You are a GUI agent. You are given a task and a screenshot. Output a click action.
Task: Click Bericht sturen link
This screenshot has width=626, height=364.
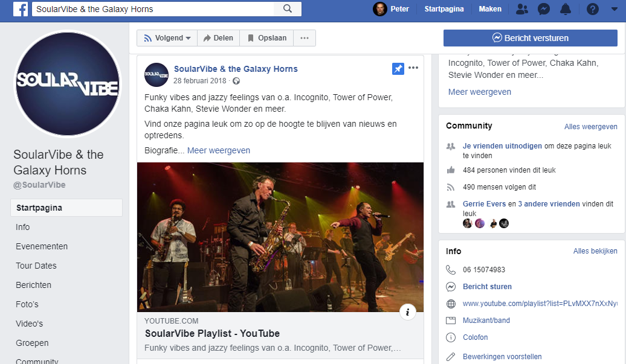[x=487, y=287]
